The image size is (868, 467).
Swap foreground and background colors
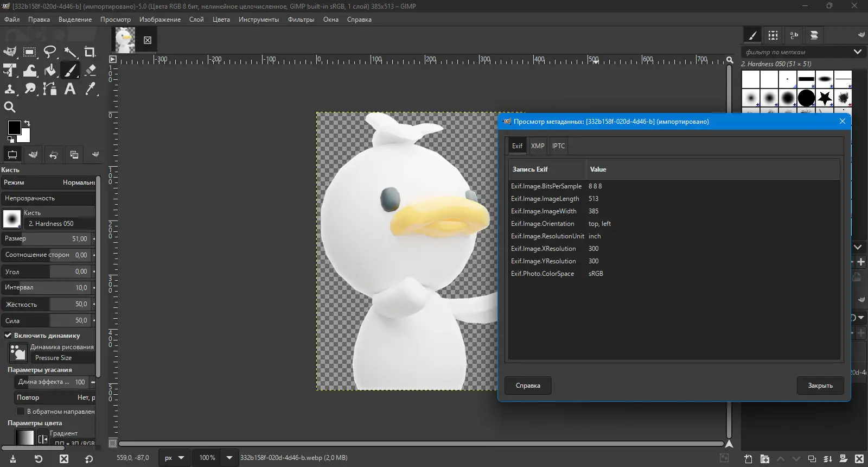coord(27,123)
